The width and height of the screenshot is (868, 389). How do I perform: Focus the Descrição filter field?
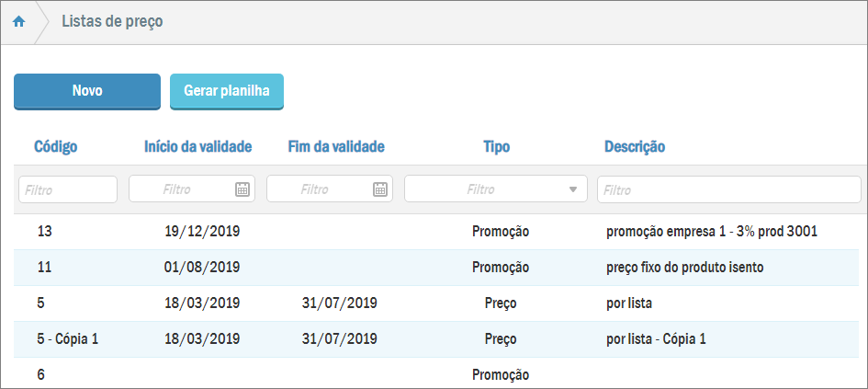pos(728,189)
